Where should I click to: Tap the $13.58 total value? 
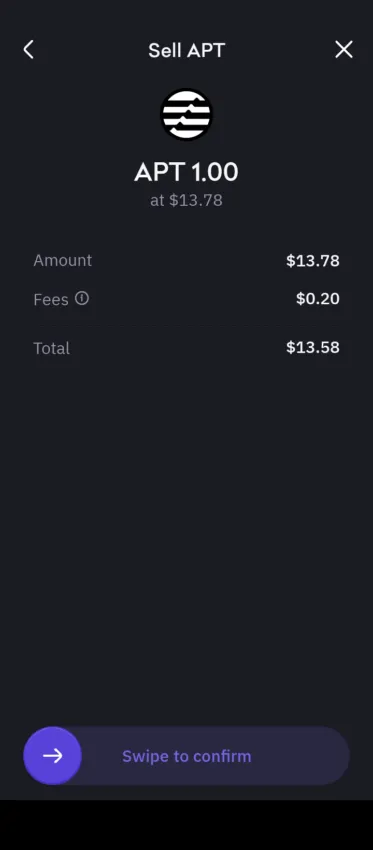[x=313, y=347]
